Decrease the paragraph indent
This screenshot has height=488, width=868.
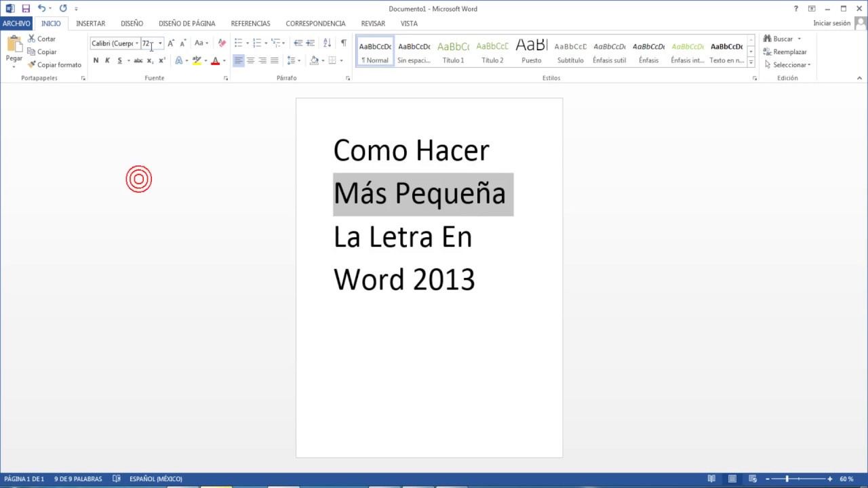pyautogui.click(x=298, y=43)
